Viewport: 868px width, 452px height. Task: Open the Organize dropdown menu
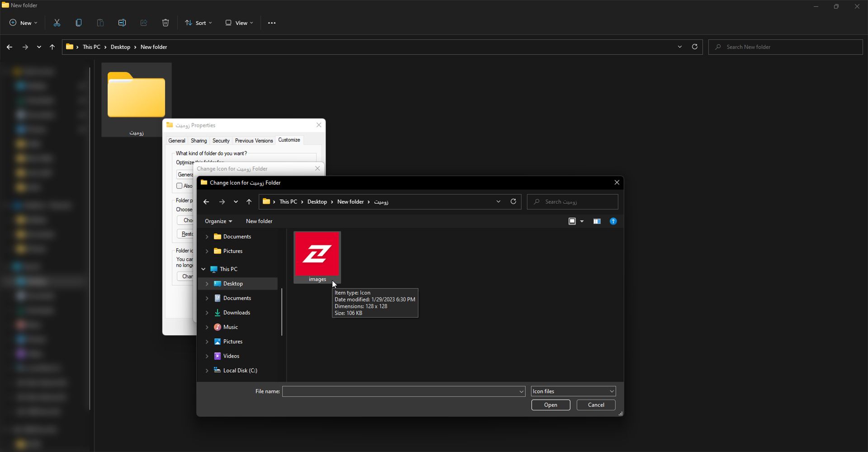[x=218, y=221]
